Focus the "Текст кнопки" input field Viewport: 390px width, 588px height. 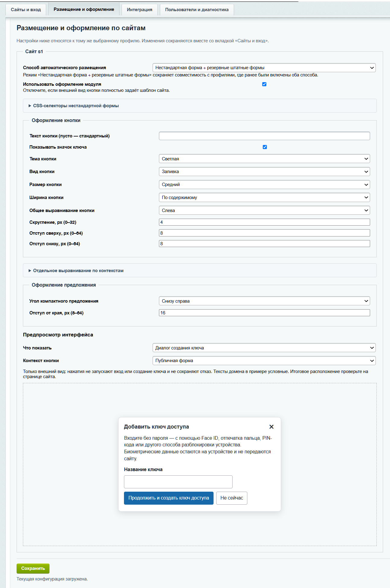pyautogui.click(x=264, y=136)
